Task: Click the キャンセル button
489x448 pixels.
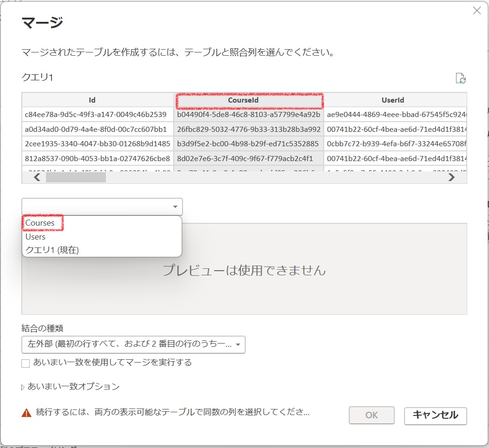Action: 435,416
